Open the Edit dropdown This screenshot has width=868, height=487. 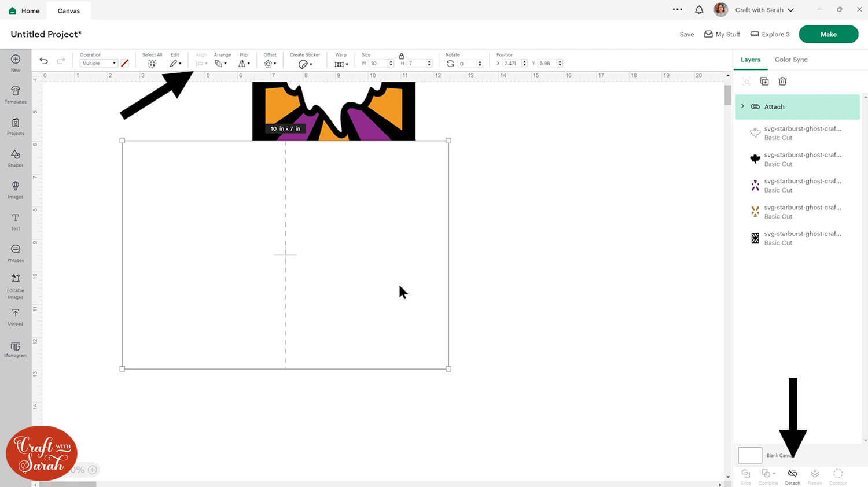(175, 64)
